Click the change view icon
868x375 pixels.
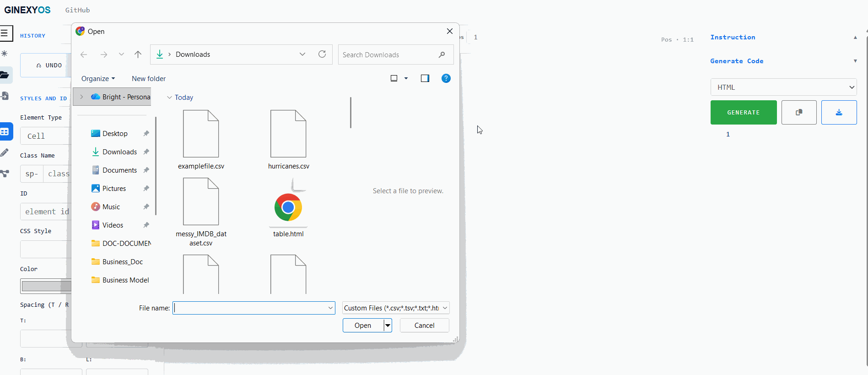pyautogui.click(x=394, y=78)
